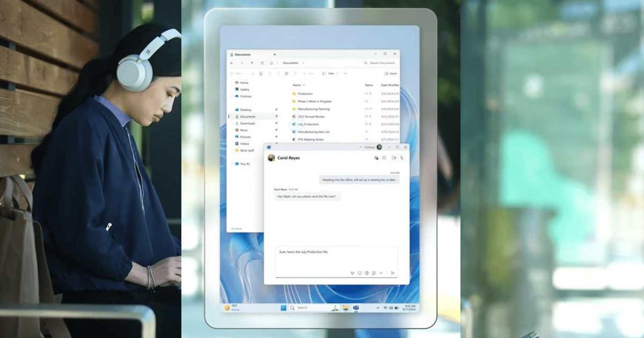Click the plus icon in chat compose bar
Screen dimensions: 644x338
381,273
